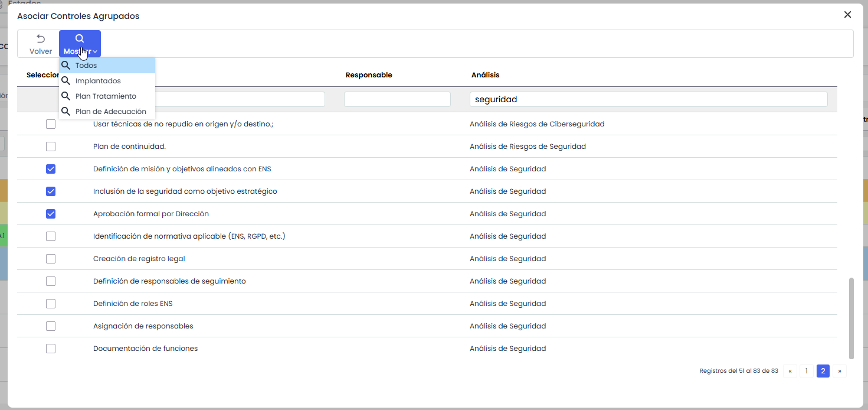This screenshot has height=410, width=868.
Task: Click the Mostrar magnifier icon
Action: (80, 39)
